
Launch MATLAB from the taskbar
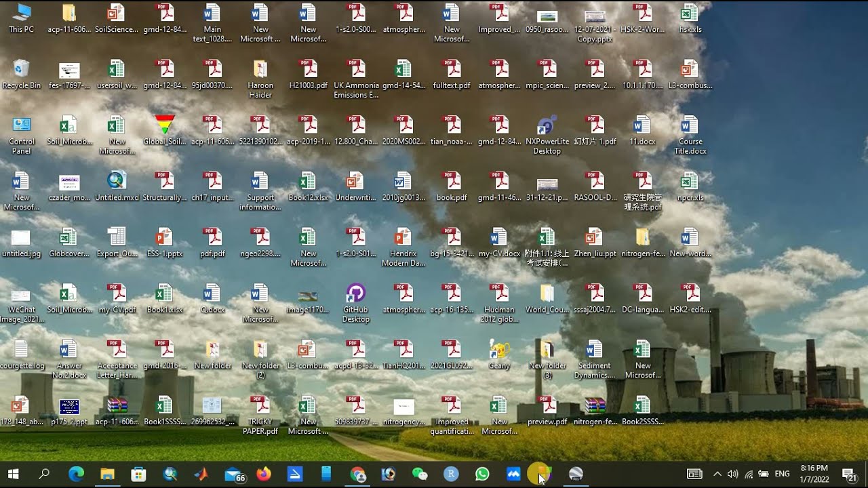(201, 474)
